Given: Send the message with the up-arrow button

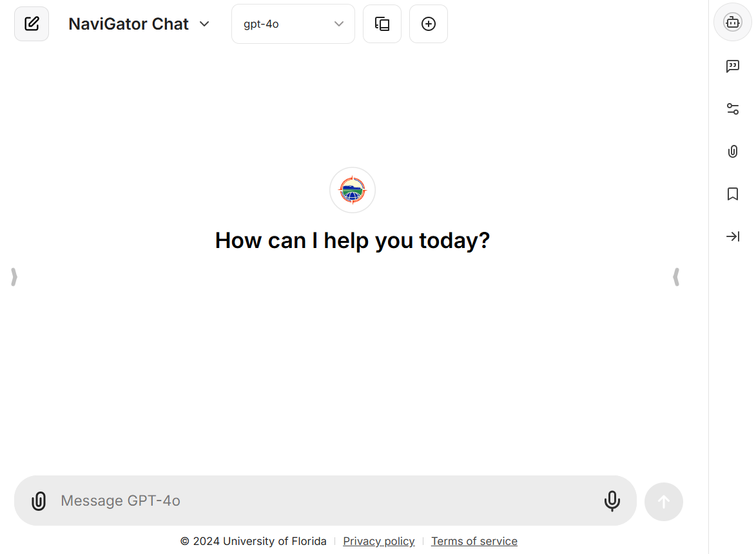Looking at the screenshot, I should [x=663, y=501].
